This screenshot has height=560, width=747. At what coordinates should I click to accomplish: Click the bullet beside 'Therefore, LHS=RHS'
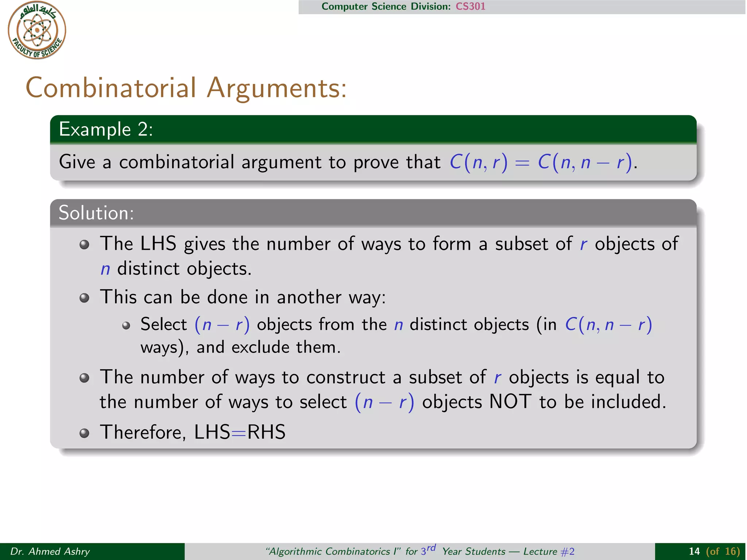tap(84, 433)
